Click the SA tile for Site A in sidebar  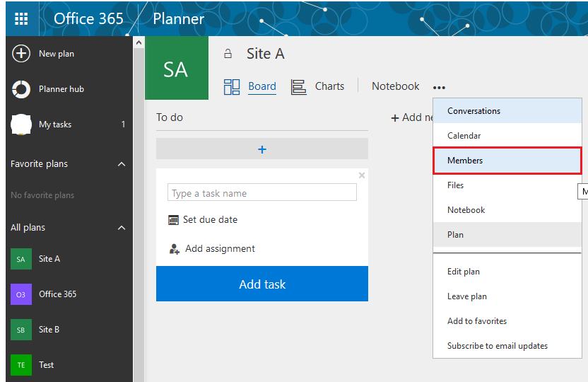tap(21, 259)
